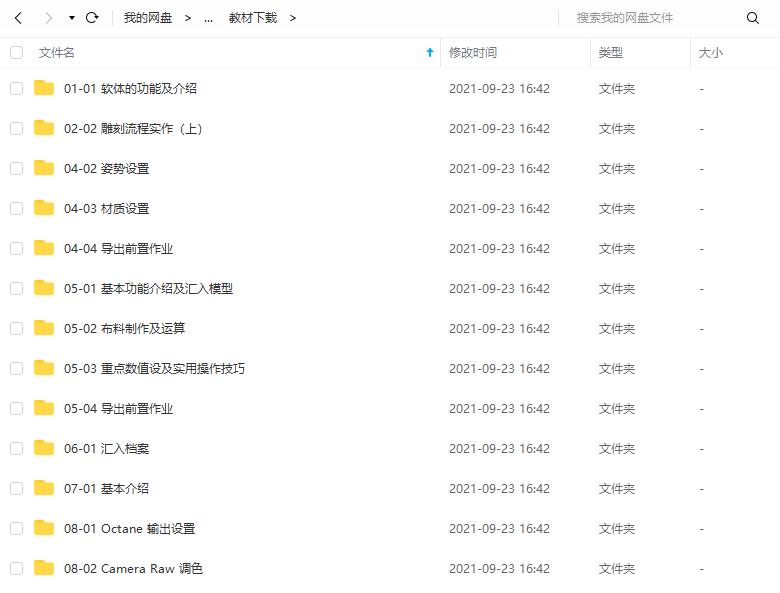Viewport: 780px width, 593px height.
Task: Click the forward navigation arrow
Action: coord(48,18)
